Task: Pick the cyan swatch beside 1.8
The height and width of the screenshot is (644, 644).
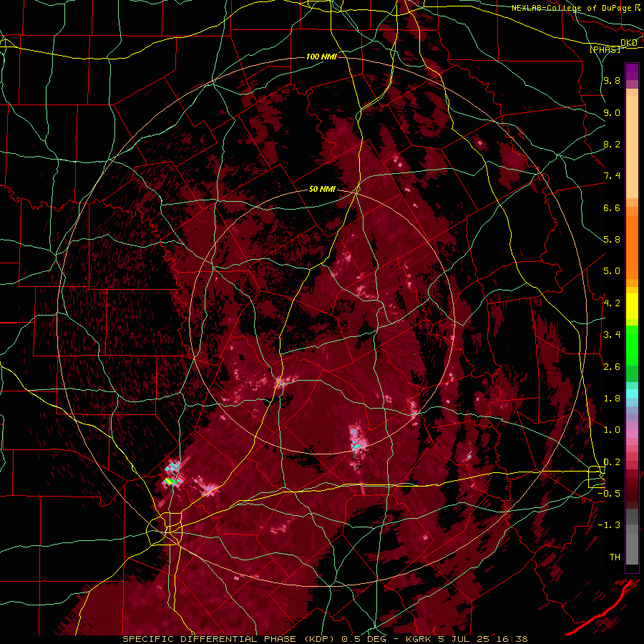Action: (x=632, y=394)
